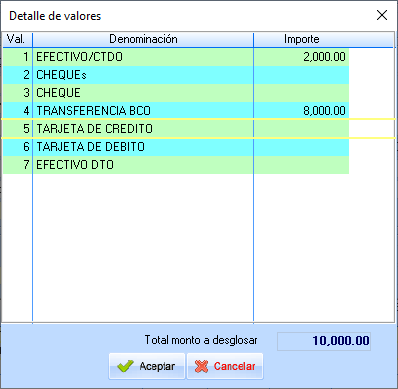Select the TARJETA DE CREDITO row
The image size is (398, 389).
coord(176,129)
